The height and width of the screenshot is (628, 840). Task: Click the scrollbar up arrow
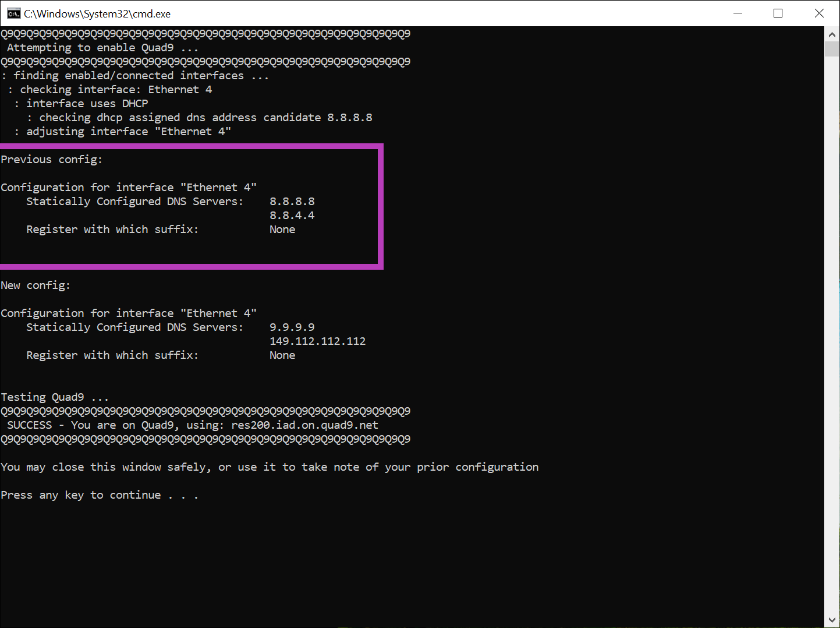coord(832,34)
